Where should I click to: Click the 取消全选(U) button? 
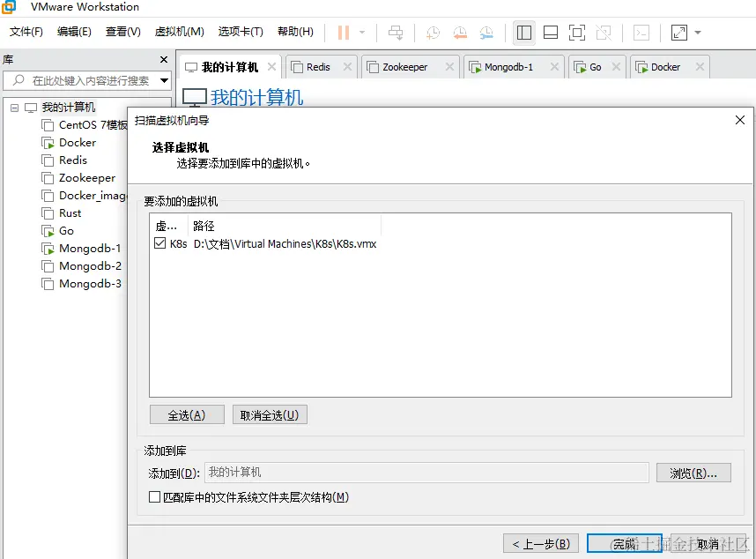pos(270,414)
